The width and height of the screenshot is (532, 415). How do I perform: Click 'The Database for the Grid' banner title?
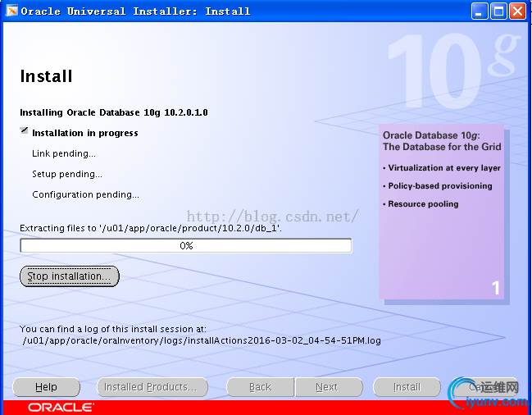(x=442, y=147)
